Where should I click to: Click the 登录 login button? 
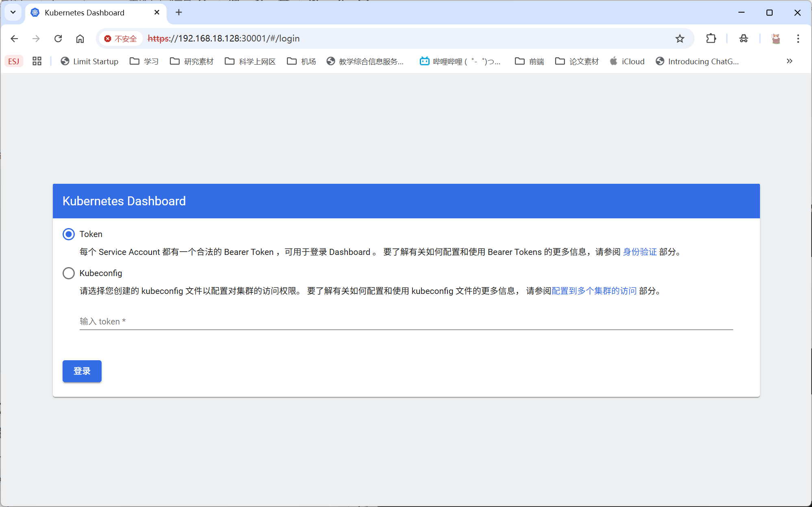(82, 371)
